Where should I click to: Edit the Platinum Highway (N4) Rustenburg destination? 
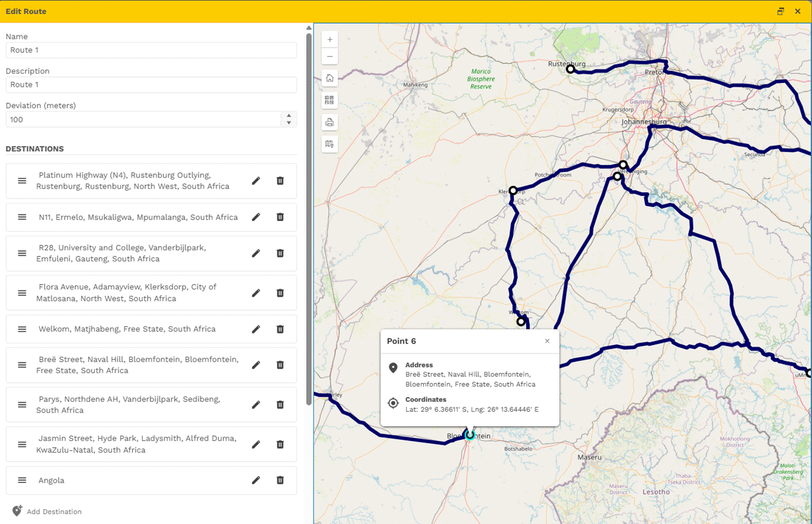point(256,181)
